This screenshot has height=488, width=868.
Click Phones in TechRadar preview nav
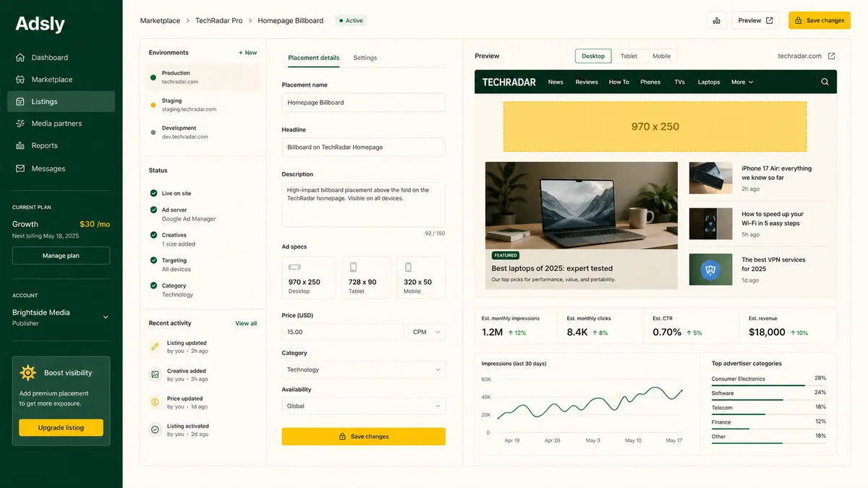coord(650,82)
